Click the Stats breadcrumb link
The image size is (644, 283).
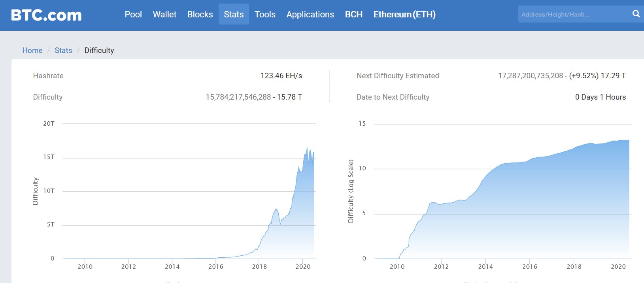click(x=63, y=50)
